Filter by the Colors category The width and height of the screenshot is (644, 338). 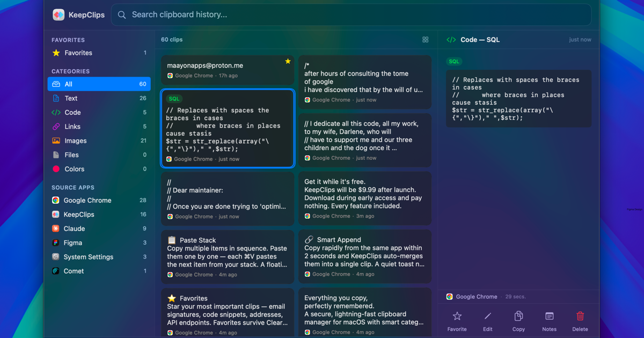click(99, 168)
